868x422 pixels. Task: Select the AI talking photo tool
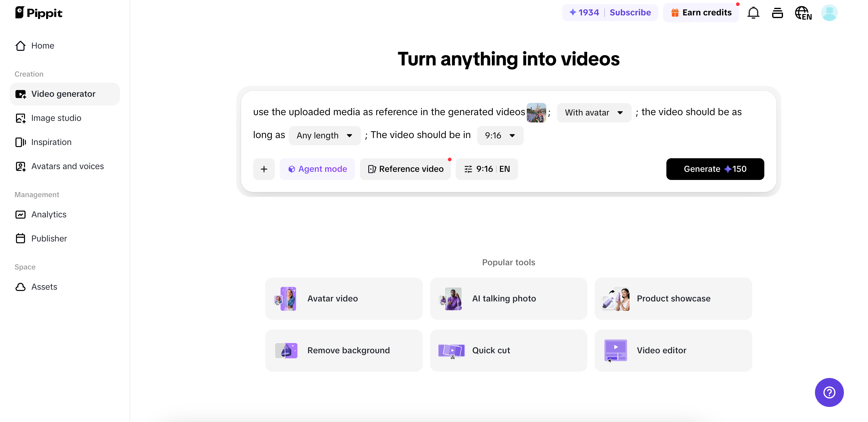coord(508,299)
